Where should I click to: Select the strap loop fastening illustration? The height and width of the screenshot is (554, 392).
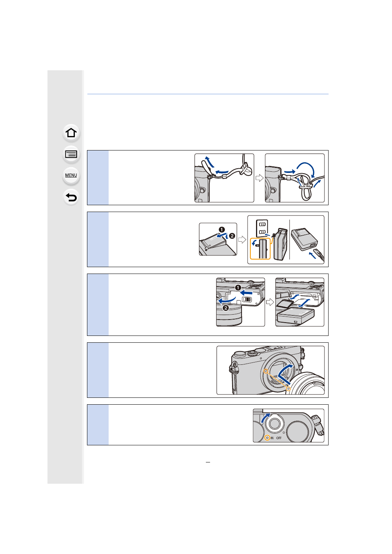click(x=295, y=178)
